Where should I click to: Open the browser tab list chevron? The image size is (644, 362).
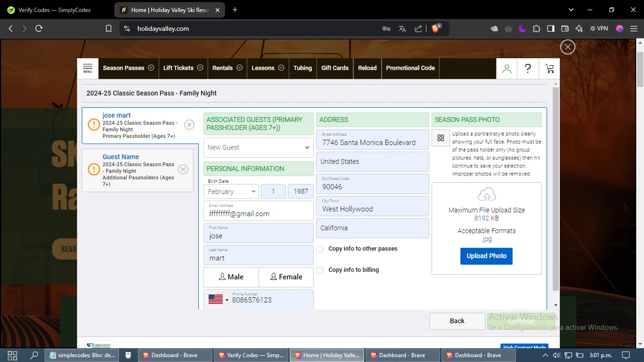pos(571,9)
